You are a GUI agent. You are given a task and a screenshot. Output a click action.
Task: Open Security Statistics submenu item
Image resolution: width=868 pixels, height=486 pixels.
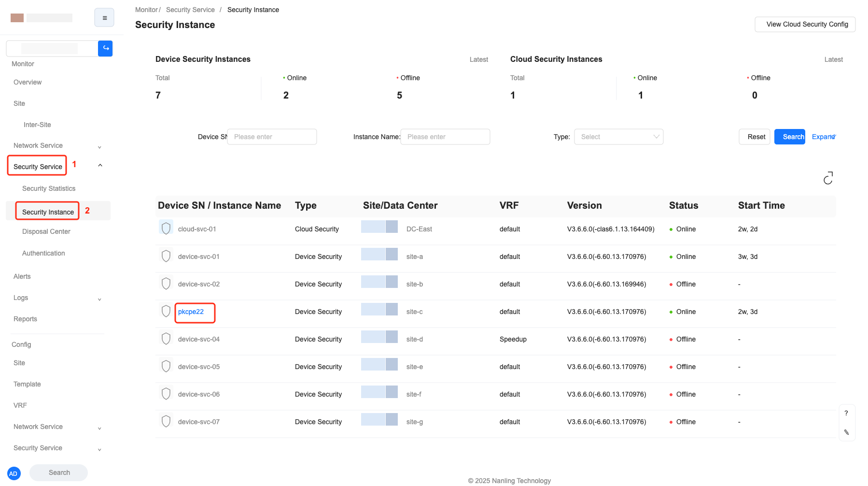coord(49,188)
